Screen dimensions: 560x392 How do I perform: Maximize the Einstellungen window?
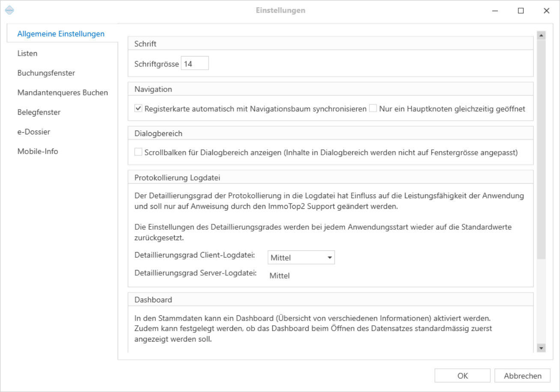coord(521,11)
